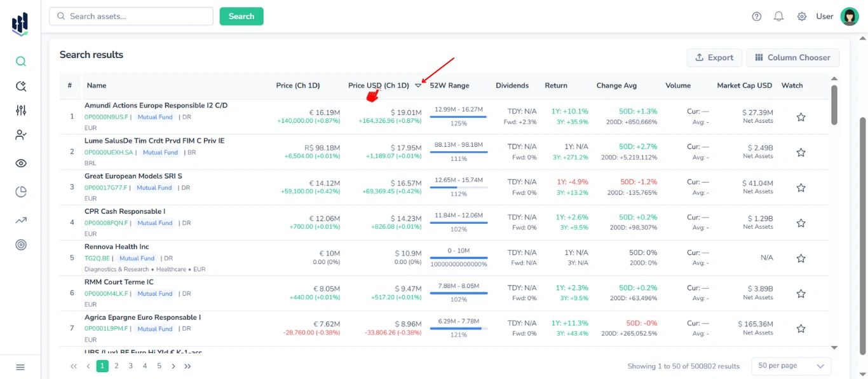Click the help question mark icon
Image resolution: width=868 pixels, height=379 pixels.
[756, 16]
